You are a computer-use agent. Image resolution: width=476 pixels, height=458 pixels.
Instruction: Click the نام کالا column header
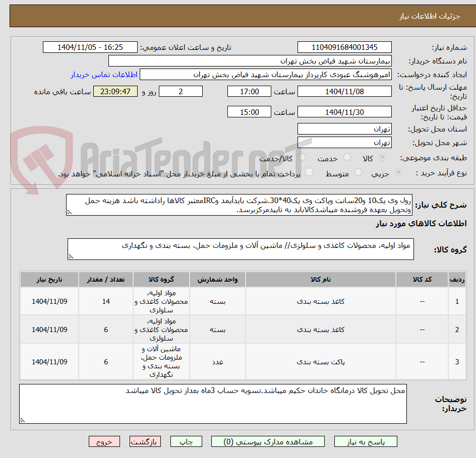321,279
